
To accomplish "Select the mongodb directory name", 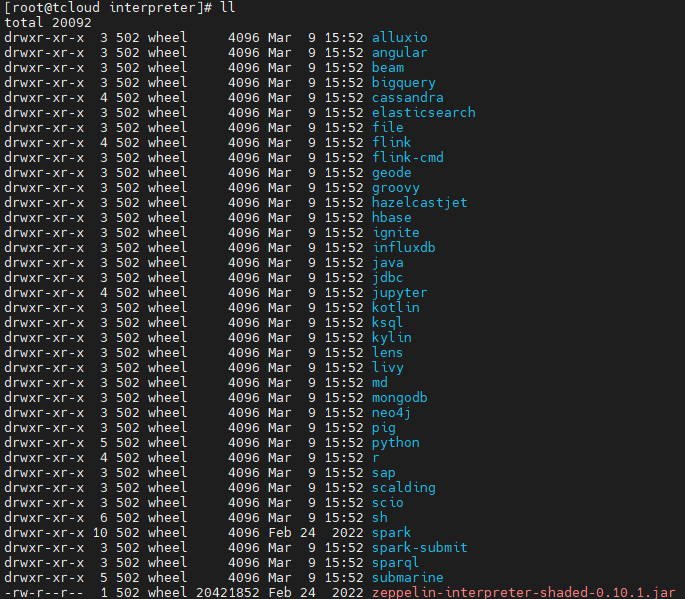I will pyautogui.click(x=399, y=397).
